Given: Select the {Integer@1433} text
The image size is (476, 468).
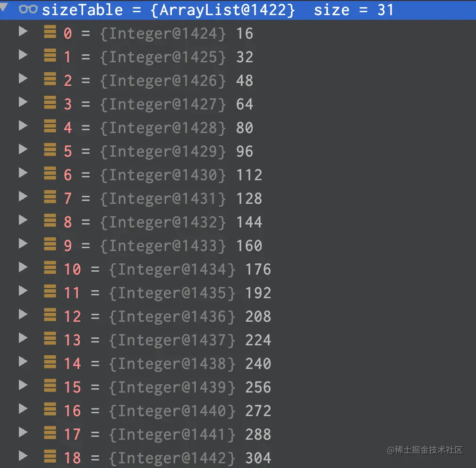Looking at the screenshot, I should click(x=163, y=246).
